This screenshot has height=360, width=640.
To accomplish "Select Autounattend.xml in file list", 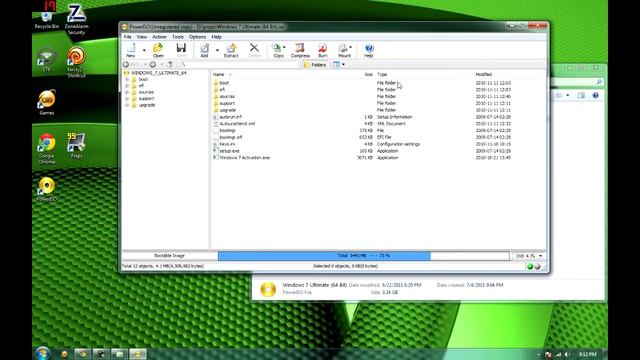I will pos(237,124).
